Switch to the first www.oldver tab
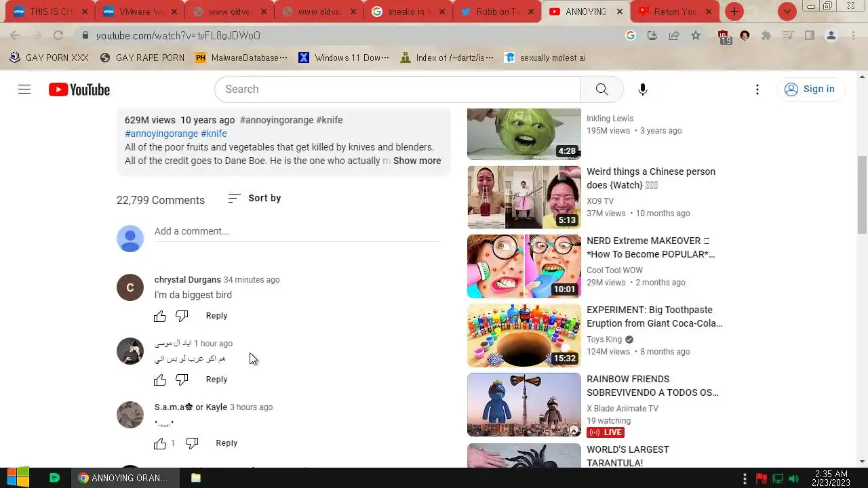The image size is (868, 488). (228, 12)
